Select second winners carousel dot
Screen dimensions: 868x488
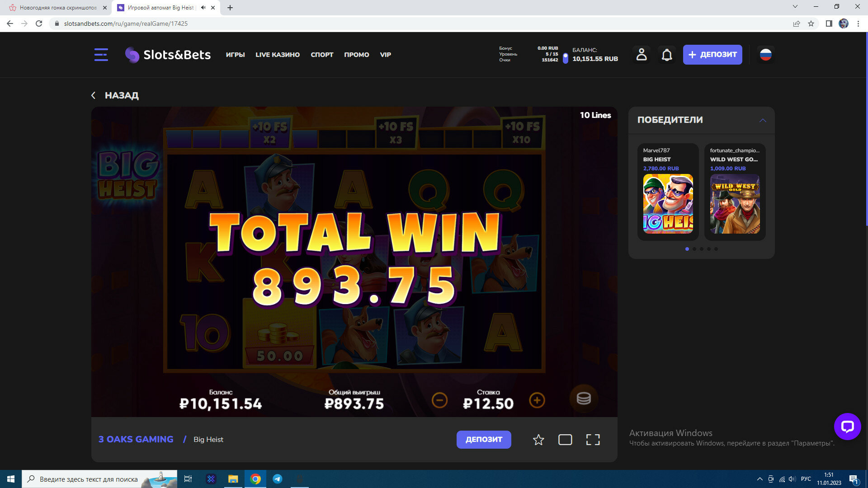[x=694, y=249]
